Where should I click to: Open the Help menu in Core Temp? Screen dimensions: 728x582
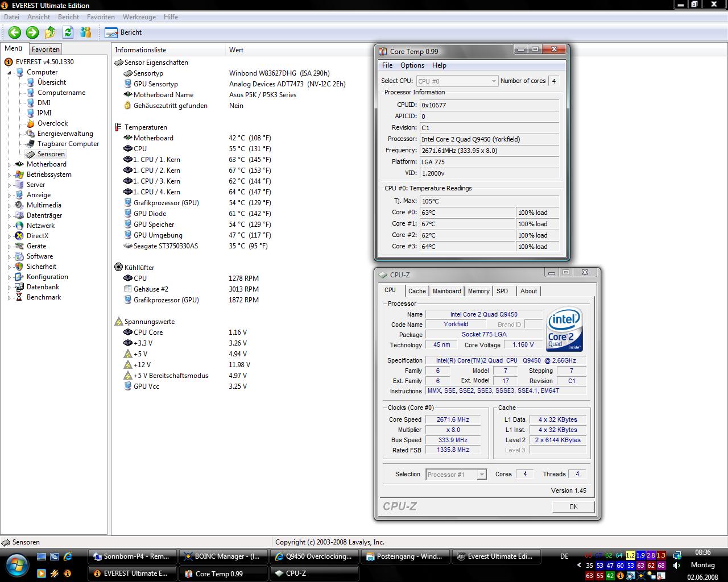(x=439, y=65)
